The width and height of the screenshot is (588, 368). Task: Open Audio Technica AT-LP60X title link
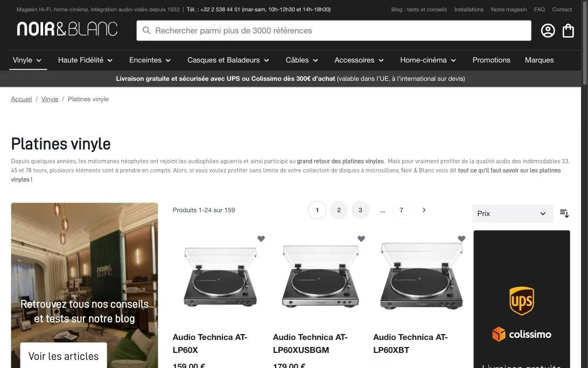coord(210,343)
